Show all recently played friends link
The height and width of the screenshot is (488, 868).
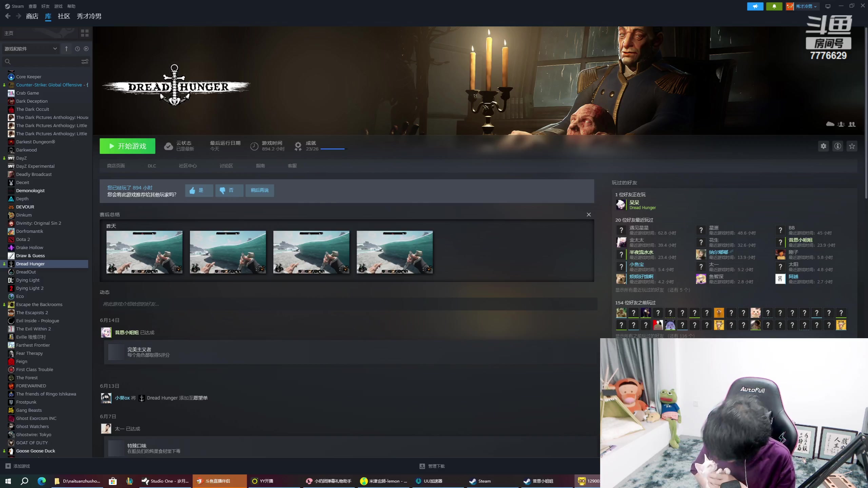652,290
